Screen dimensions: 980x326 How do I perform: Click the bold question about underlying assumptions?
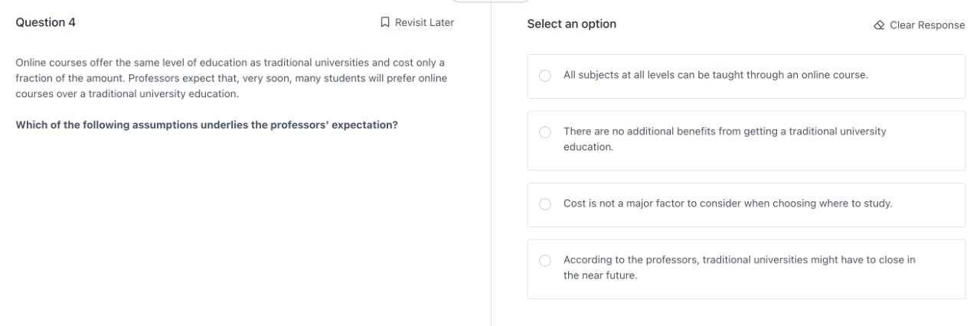(x=207, y=126)
